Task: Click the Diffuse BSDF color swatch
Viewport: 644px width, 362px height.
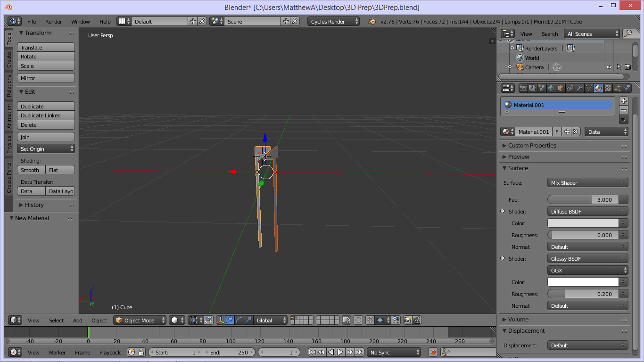Action: tap(583, 223)
